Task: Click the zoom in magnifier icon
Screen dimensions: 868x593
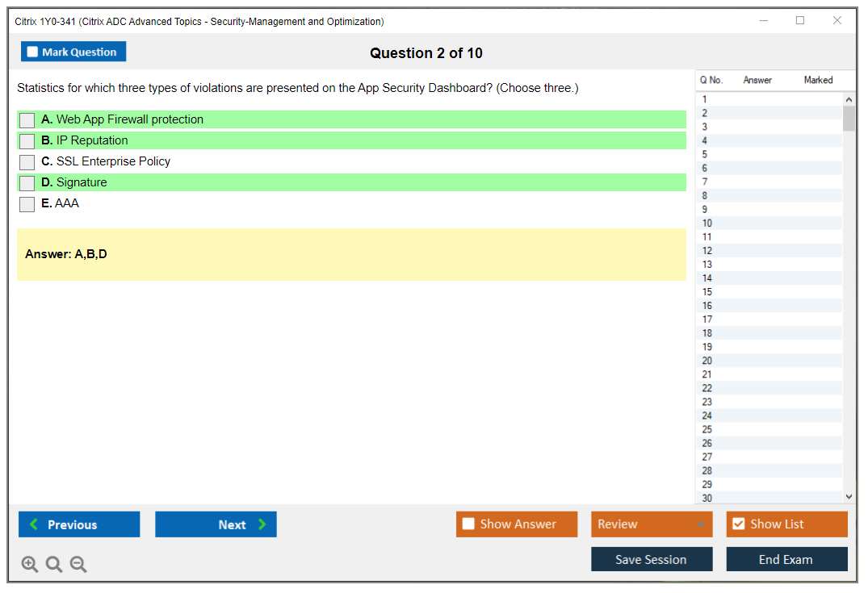Action: coord(29,564)
